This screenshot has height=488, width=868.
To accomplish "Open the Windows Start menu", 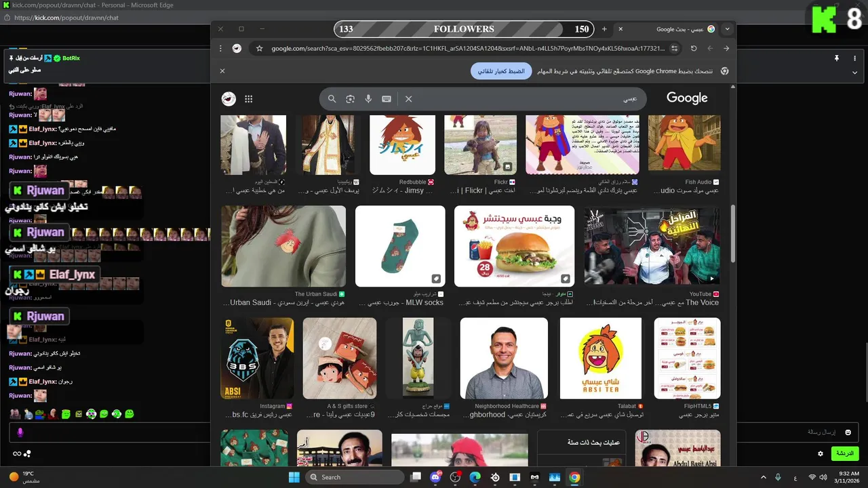I will click(294, 477).
